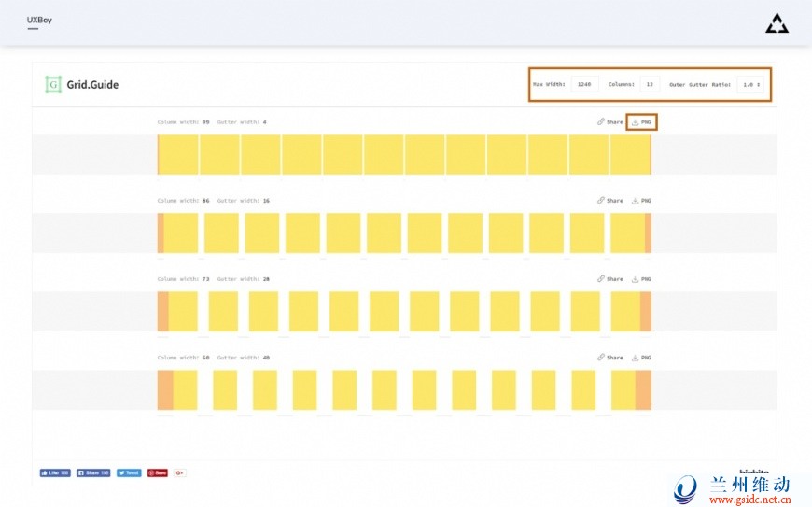Download PNG for the gutter width 40 grid
Screen dimensions: 812x507
(x=642, y=358)
